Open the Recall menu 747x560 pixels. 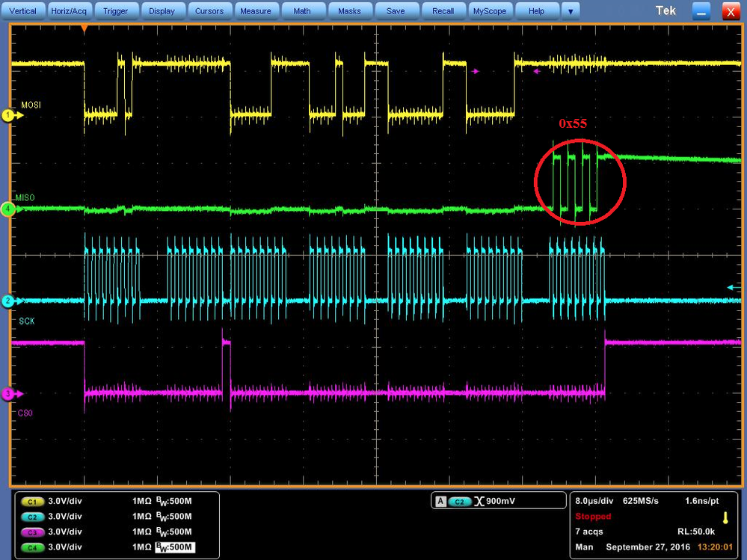[443, 11]
